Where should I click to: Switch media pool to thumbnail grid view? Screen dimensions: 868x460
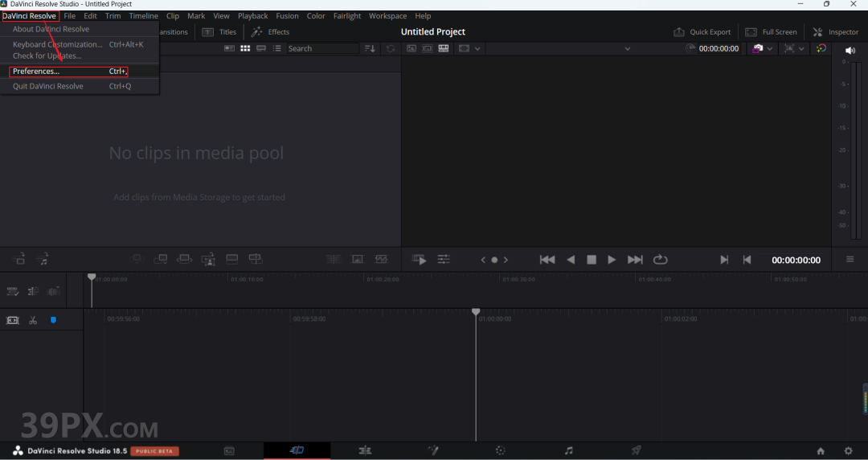245,49
